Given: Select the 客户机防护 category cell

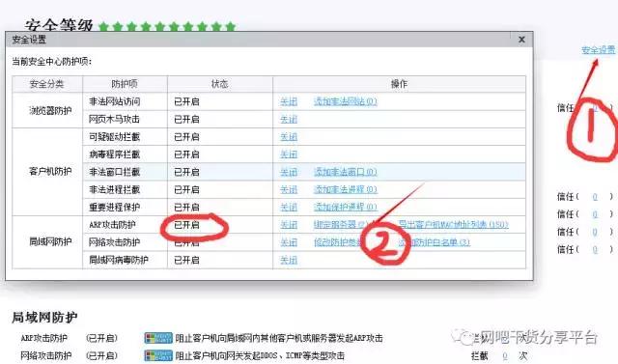Looking at the screenshot, I should pos(47,172).
